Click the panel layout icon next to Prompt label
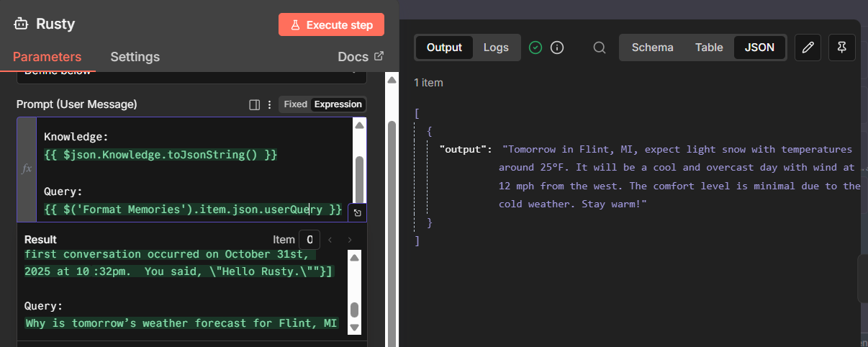Viewport: 868px width, 347px height. coord(254,104)
